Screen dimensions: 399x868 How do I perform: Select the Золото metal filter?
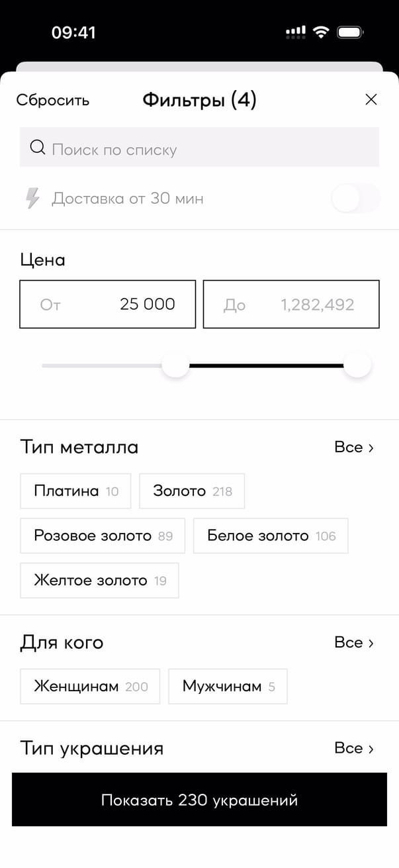(x=192, y=491)
